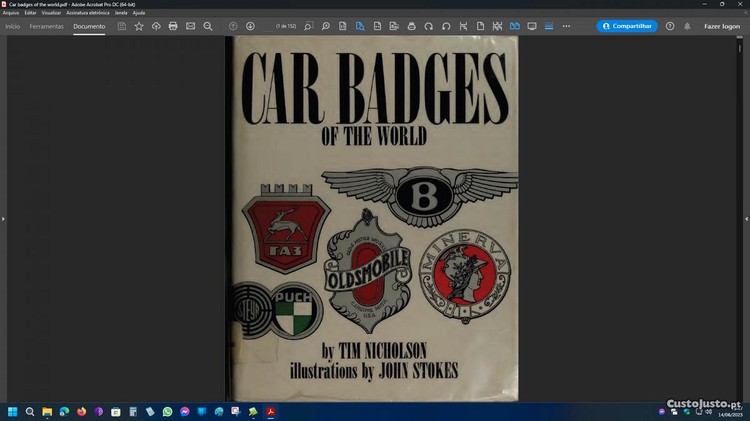Open the help question mark icon
This screenshot has height=421, width=750.
(x=670, y=26)
